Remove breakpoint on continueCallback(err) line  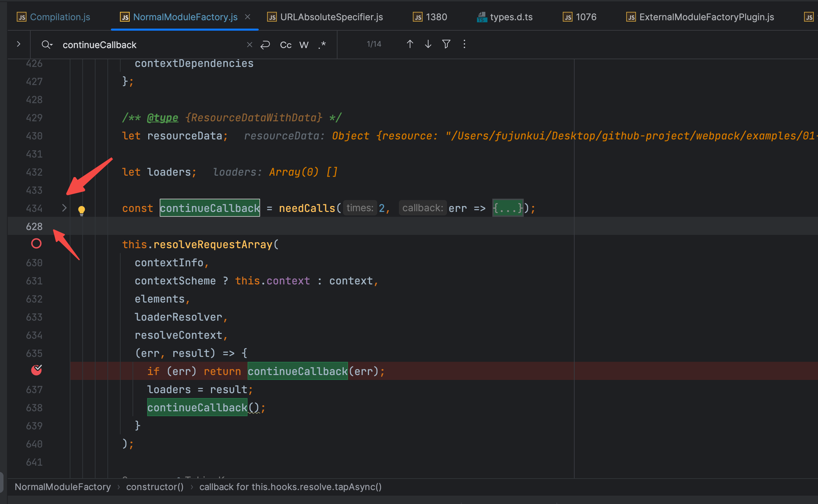(x=36, y=370)
